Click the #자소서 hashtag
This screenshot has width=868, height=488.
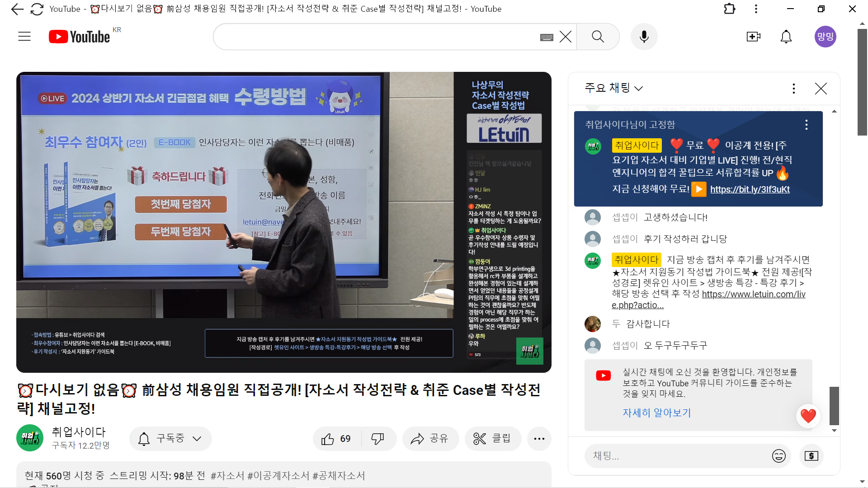(227, 476)
